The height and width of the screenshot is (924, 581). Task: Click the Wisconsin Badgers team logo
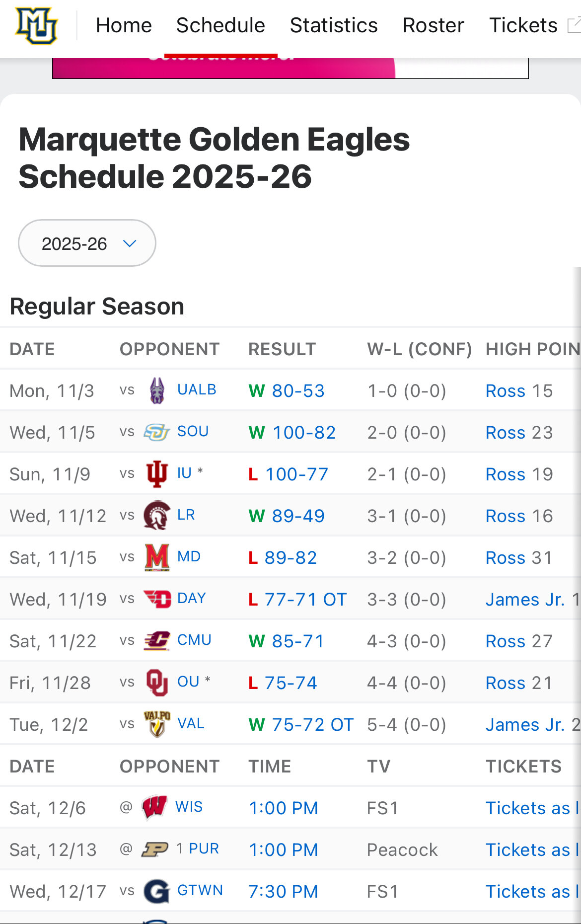coord(154,807)
